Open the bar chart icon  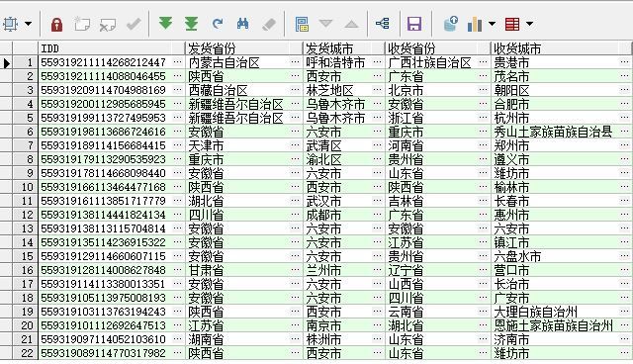click(x=475, y=24)
